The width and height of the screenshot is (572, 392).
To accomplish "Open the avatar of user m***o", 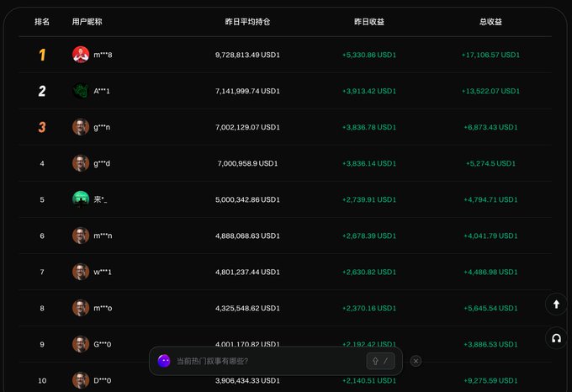I will (81, 308).
